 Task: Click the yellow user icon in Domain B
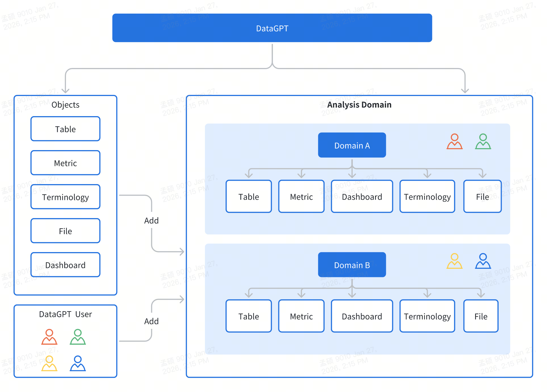click(x=454, y=261)
